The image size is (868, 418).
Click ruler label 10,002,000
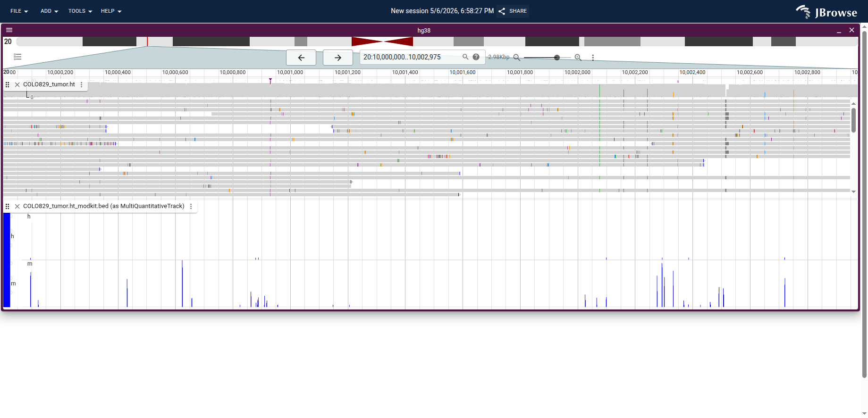click(x=577, y=72)
